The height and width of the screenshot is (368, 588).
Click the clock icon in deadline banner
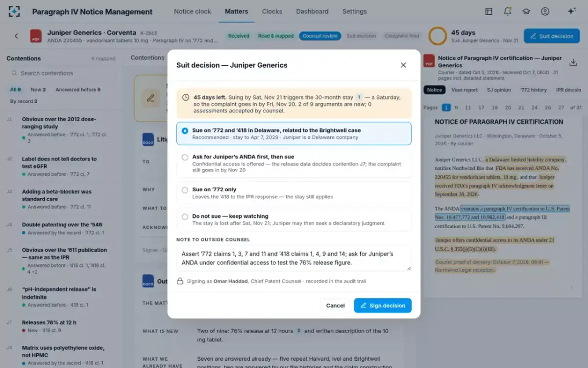[x=186, y=97]
